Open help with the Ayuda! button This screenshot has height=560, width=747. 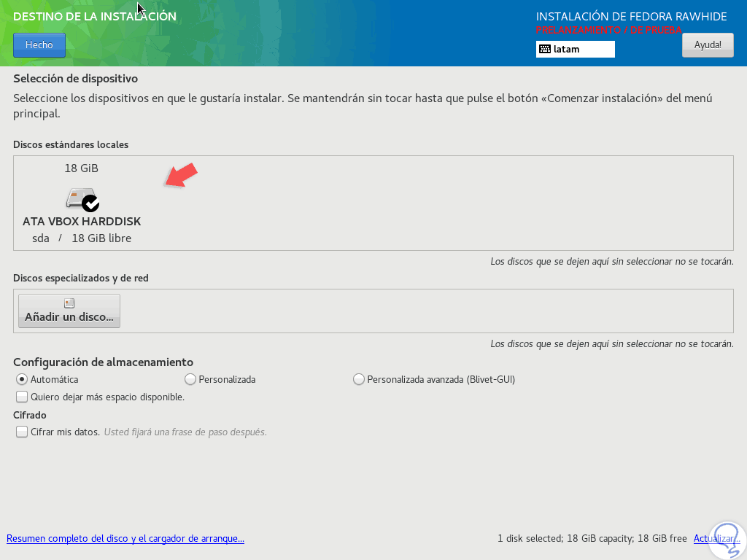[x=708, y=44]
